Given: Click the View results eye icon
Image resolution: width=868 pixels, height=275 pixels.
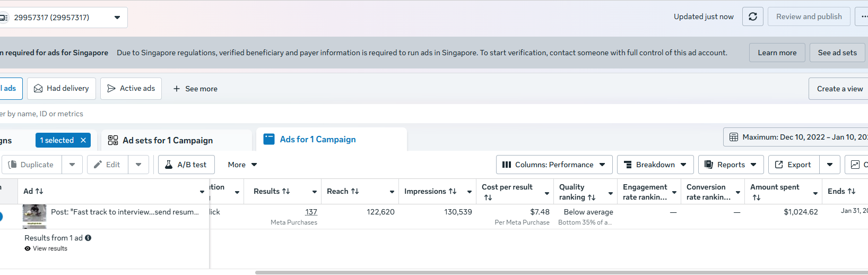Looking at the screenshot, I should (28, 248).
